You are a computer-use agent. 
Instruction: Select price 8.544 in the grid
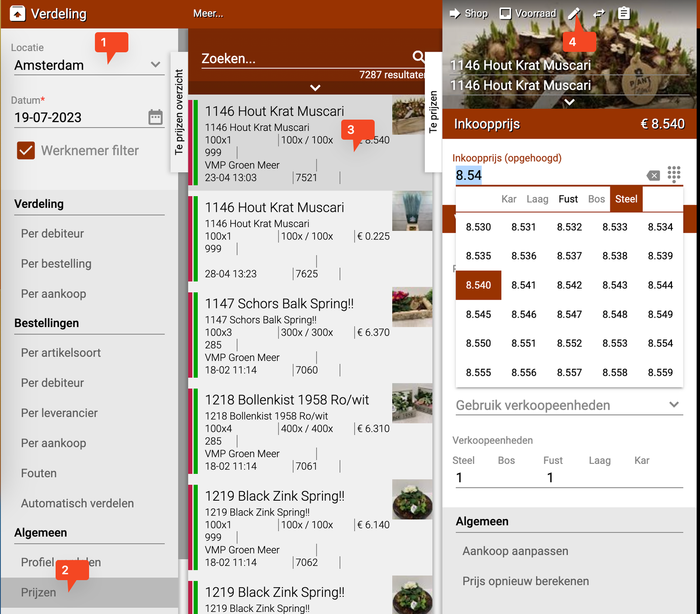(x=660, y=285)
